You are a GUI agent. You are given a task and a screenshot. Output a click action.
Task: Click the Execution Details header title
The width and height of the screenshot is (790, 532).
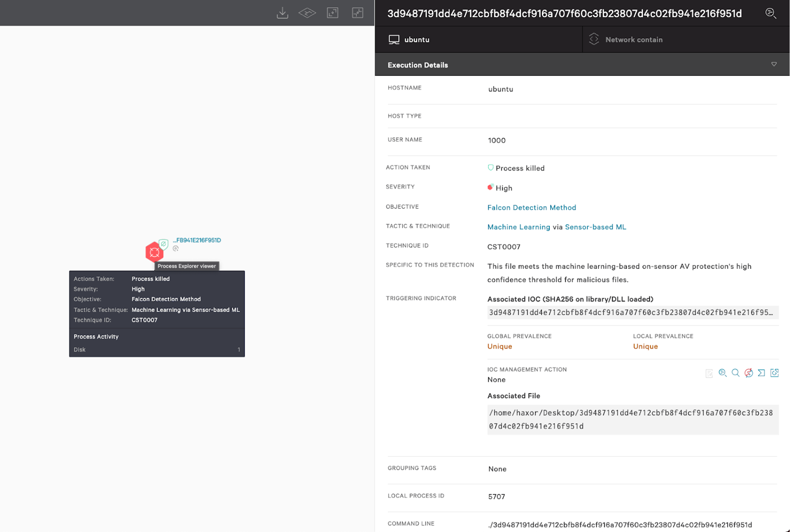[417, 65]
